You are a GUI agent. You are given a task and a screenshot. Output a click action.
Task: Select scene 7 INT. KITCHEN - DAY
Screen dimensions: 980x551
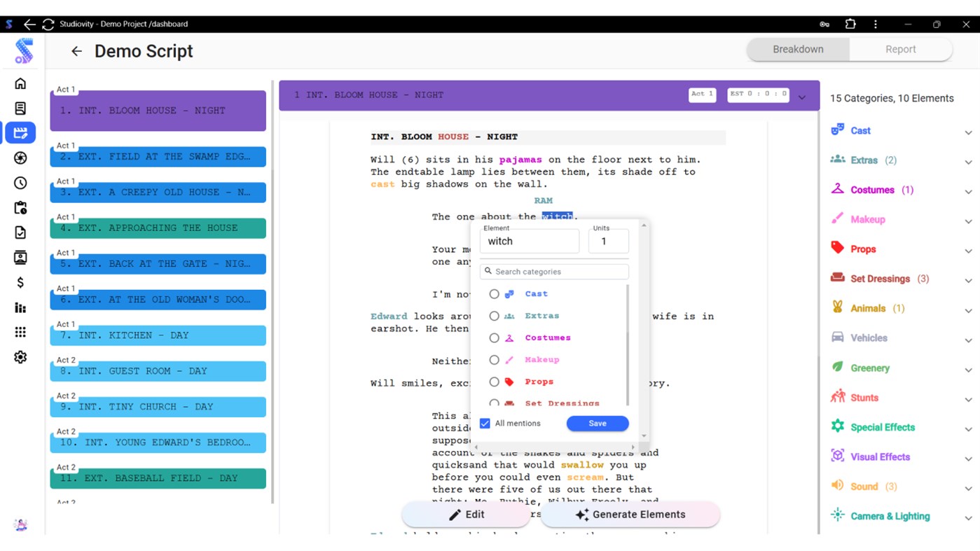[158, 335]
